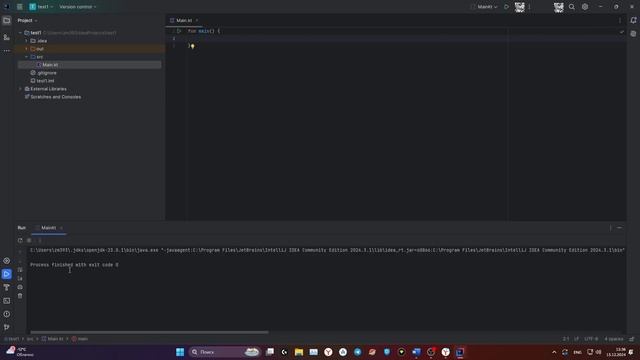Click the Stop process button in Run panel
The image size is (640, 360).
(29, 240)
